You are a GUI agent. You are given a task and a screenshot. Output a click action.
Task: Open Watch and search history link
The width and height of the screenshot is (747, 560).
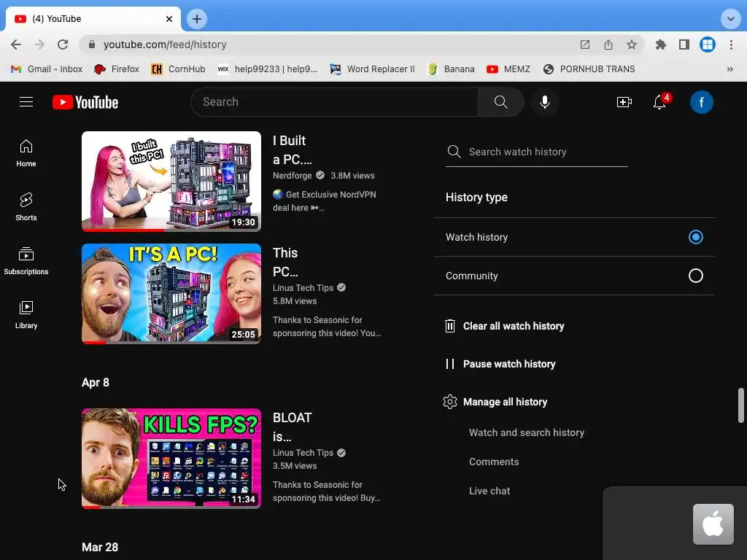click(x=527, y=432)
